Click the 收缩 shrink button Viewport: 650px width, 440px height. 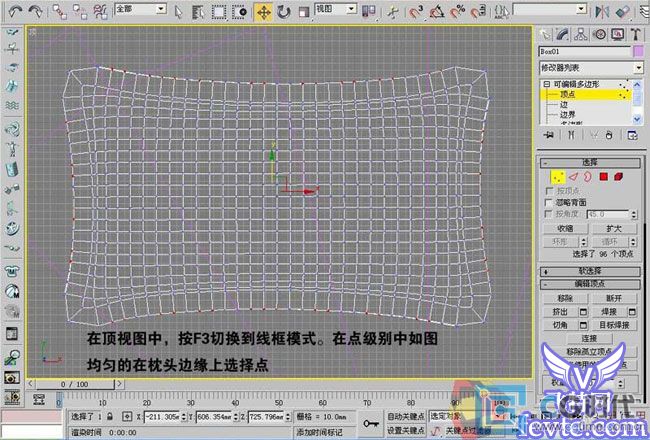565,229
